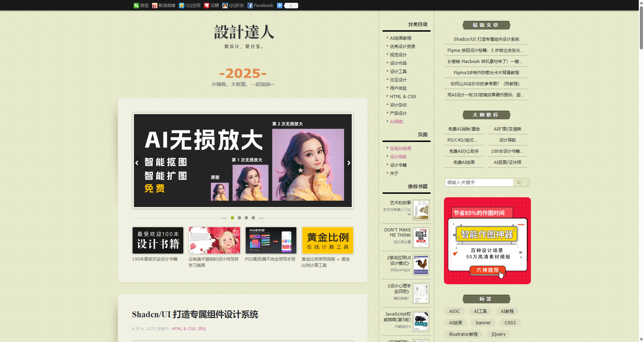Screen dimensions: 644x342
Task: Open Figma 按钮设计秘籍 recent article
Action: coord(486,50)
